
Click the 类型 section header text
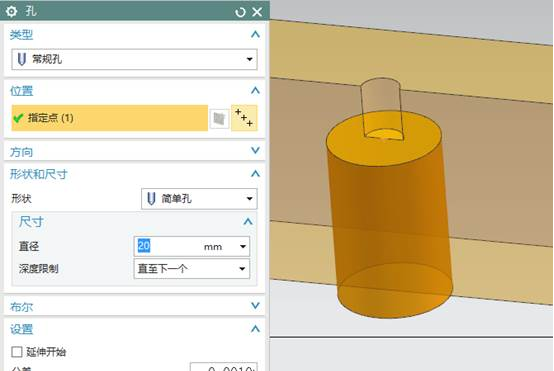[x=21, y=35]
